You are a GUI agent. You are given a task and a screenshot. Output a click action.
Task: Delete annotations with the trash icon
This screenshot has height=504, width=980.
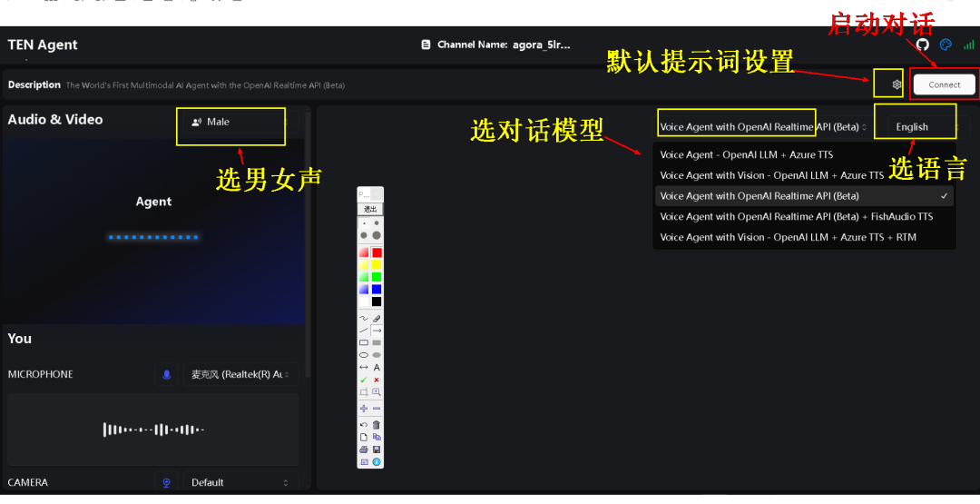tap(377, 425)
